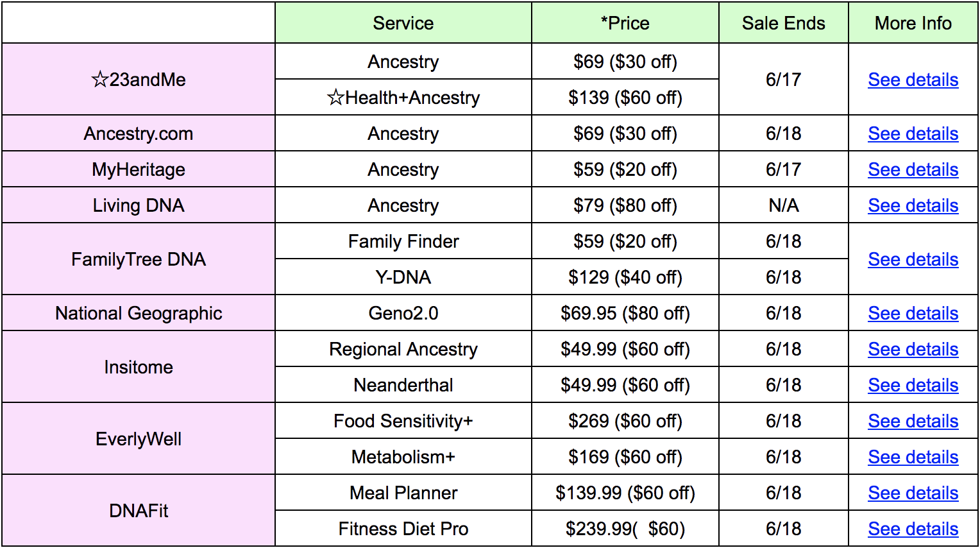Screen dimensions: 980x548
Task: Open See details for Regional Ancestry
Action: point(913,349)
